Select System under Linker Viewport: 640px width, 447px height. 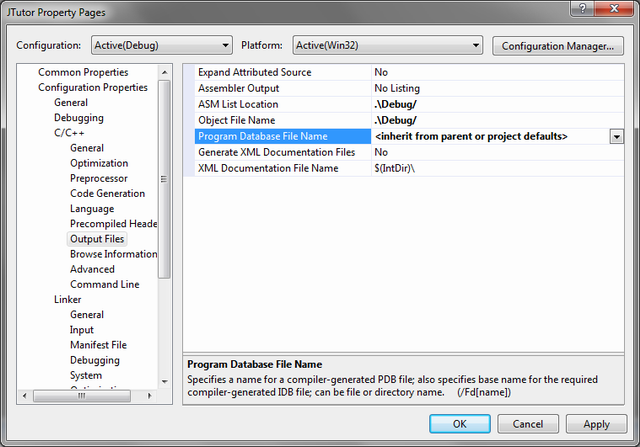86,375
